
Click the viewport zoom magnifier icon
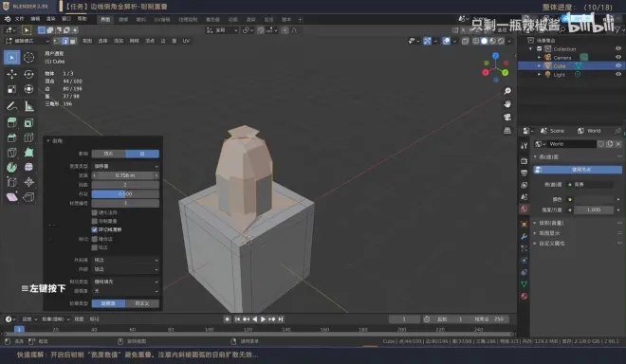coord(507,91)
